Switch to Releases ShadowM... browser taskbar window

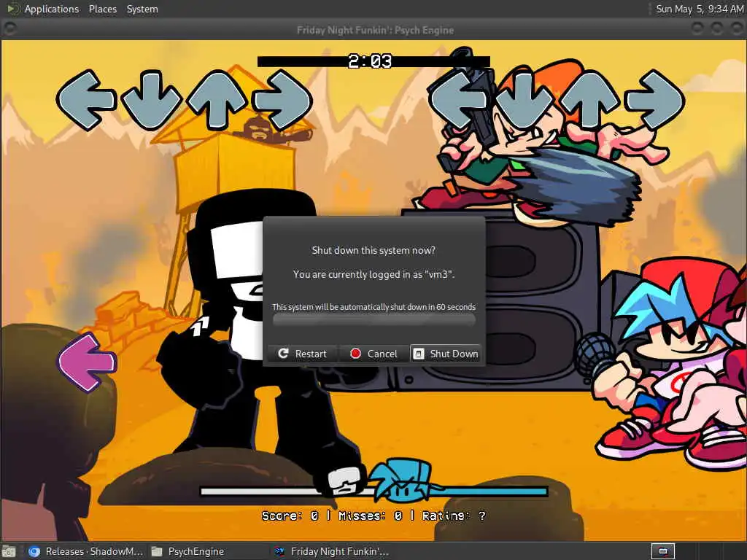[86, 551]
